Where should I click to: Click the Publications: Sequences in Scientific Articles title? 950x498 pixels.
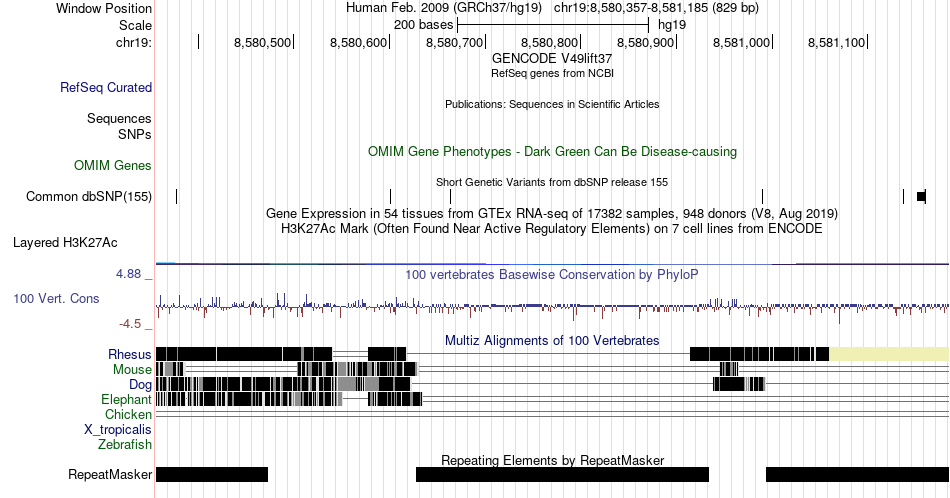[x=552, y=104]
